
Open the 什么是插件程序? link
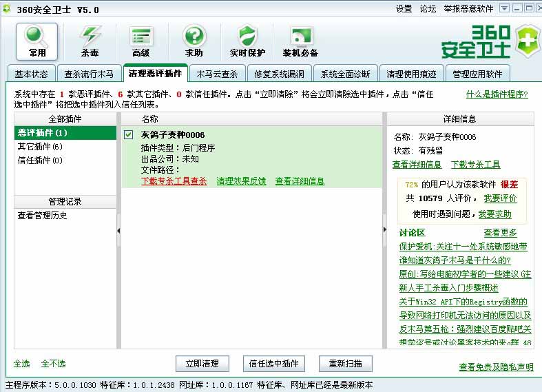tap(497, 94)
